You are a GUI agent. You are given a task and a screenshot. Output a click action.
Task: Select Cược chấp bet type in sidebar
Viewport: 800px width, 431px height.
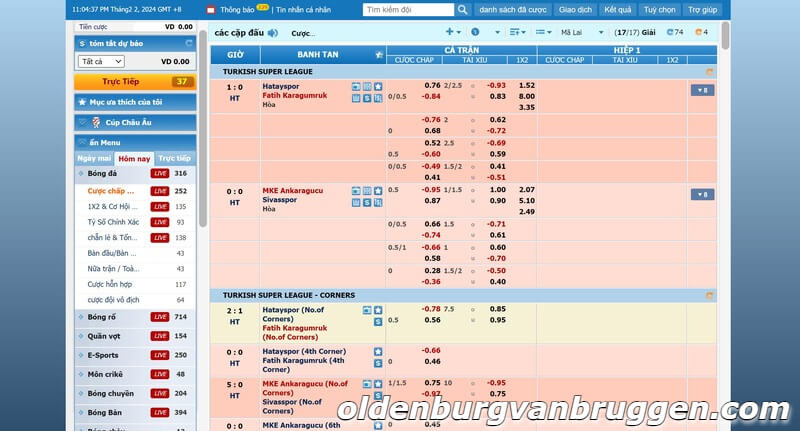coord(110,191)
